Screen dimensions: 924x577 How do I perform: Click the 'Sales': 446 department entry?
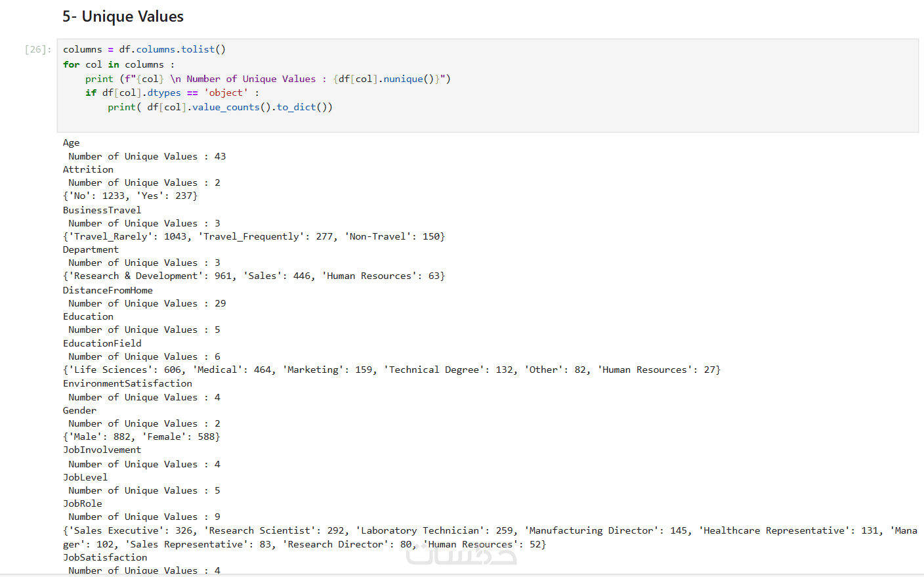tap(277, 276)
